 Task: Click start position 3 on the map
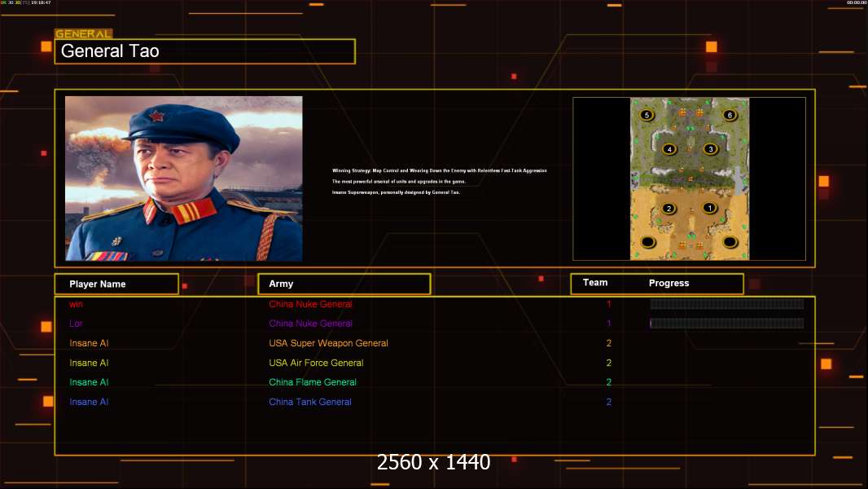tap(711, 149)
